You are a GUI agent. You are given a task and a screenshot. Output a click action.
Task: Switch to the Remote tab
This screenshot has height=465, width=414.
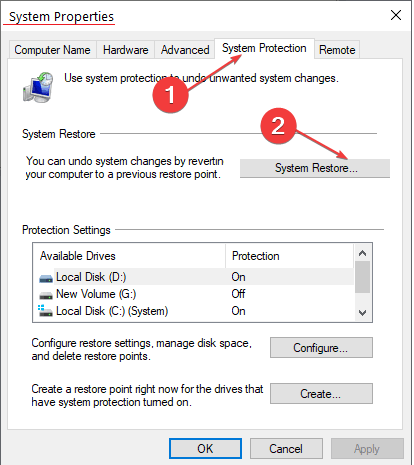click(x=337, y=50)
